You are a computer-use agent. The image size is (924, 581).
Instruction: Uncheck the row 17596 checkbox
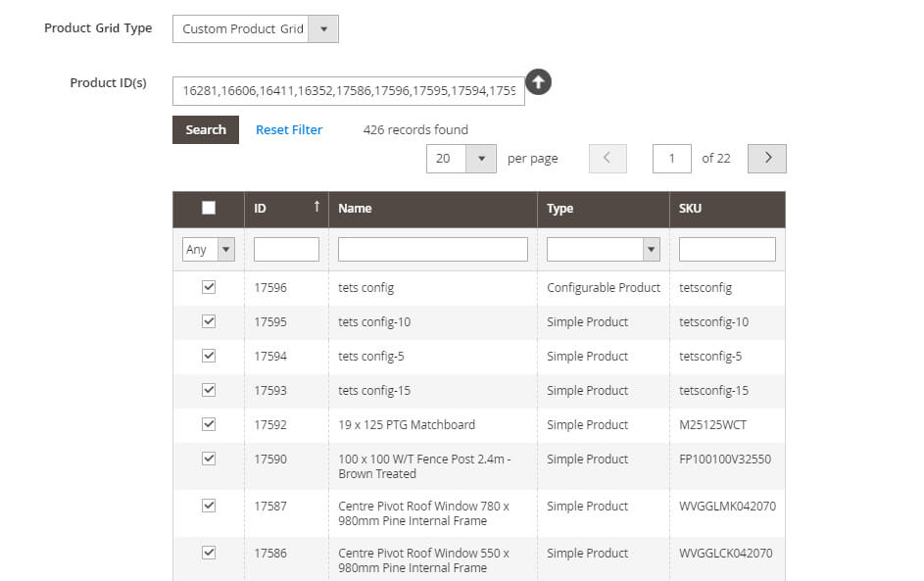pos(209,287)
